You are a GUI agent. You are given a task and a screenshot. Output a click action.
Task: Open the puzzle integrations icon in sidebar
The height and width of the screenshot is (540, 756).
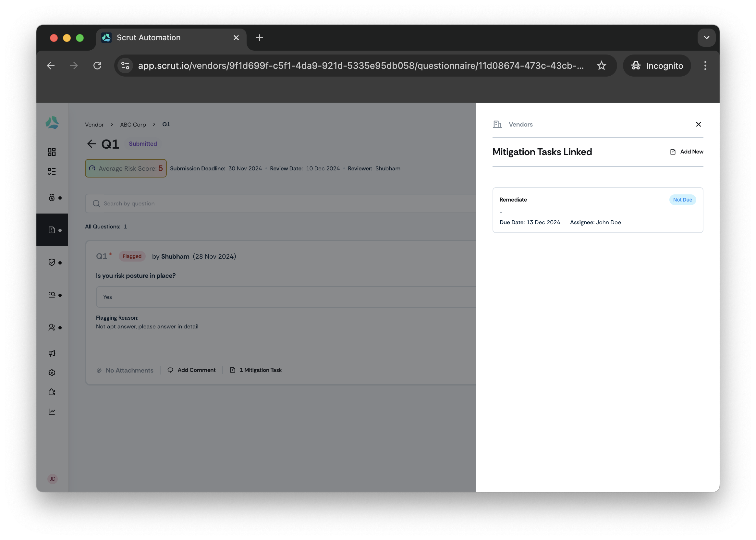pyautogui.click(x=52, y=392)
